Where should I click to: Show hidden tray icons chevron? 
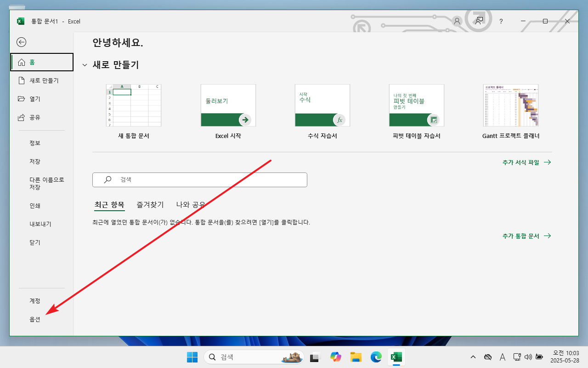(473, 357)
